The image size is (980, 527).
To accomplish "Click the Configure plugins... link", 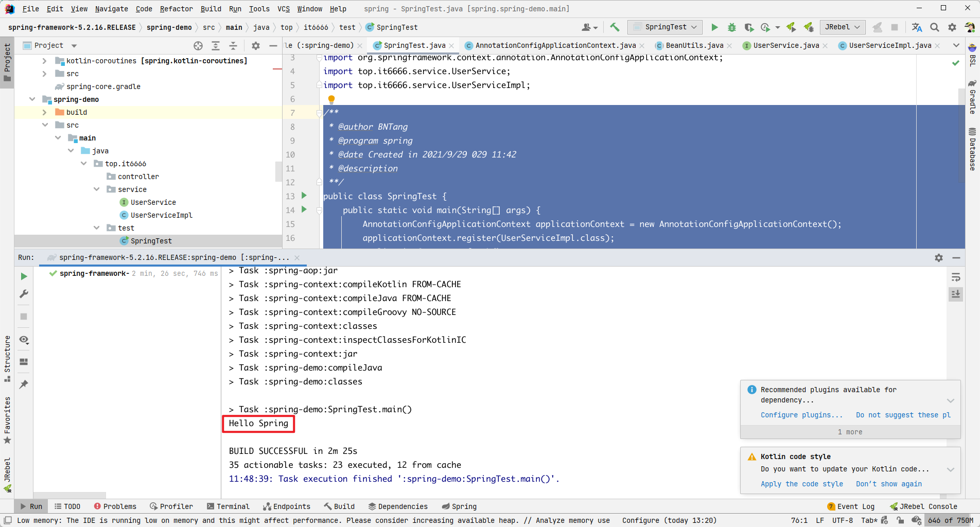I will 801,415.
